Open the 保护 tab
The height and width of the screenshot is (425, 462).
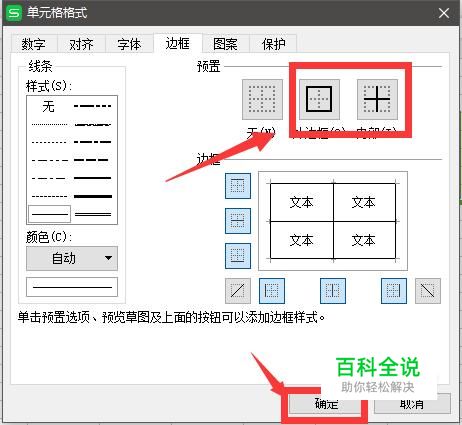pos(273,44)
